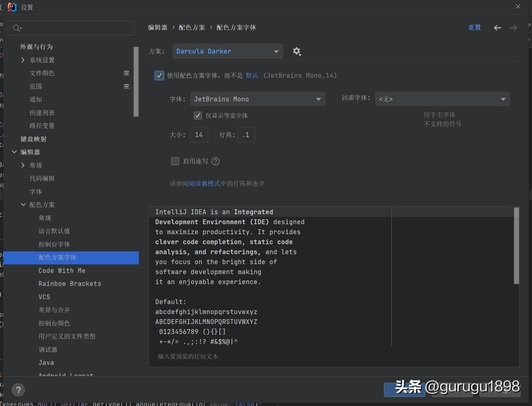Click the small icon beside 文件颜色
Screen dimensions: 532x406
126,73
